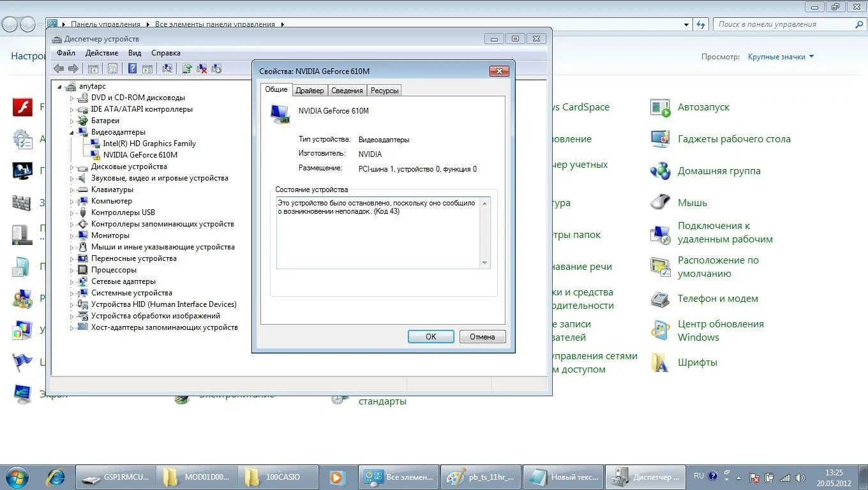Scan for hardware changes via toolbar icon
Screen dimensions: 868x490
pos(167,68)
